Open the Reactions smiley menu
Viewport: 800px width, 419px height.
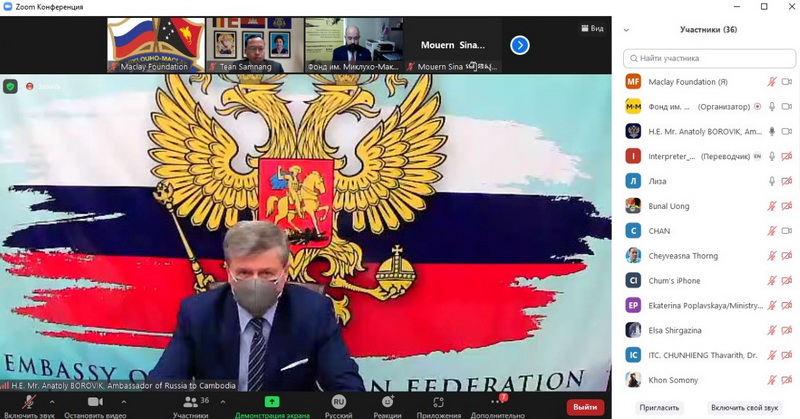tap(388, 402)
